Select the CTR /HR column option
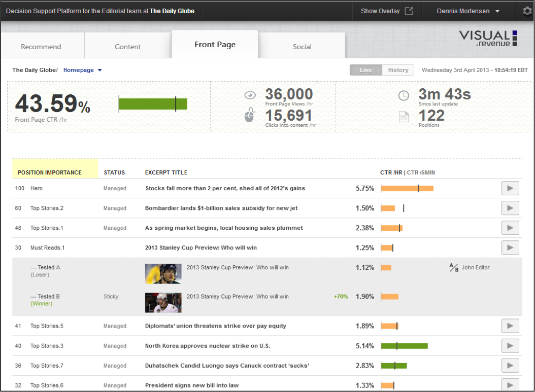Image resolution: width=535 pixels, height=392 pixels. tap(391, 172)
